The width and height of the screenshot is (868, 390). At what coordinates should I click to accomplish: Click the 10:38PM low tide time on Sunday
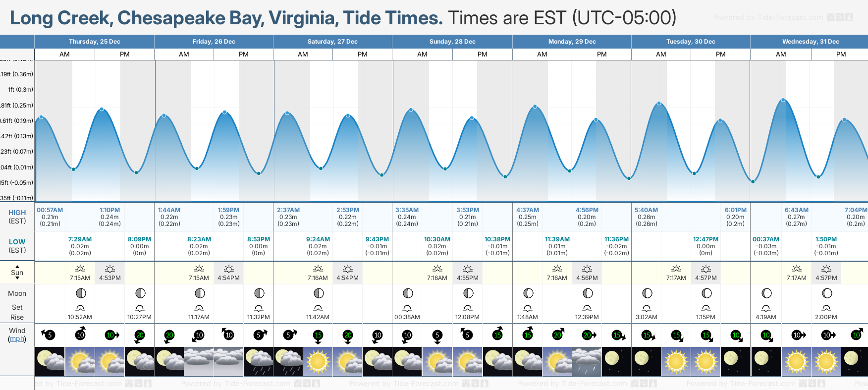click(x=497, y=239)
